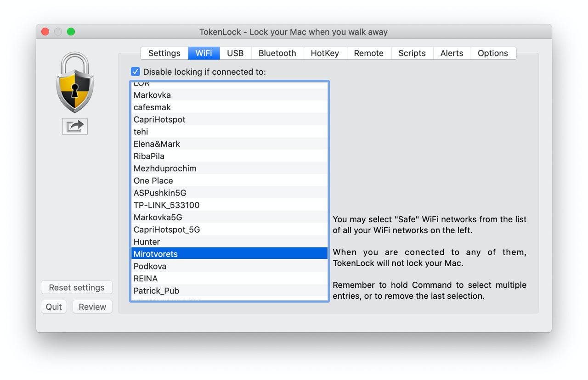Screen dimensions: 588x380
Task: Go to the Bluetooth tab
Action: [277, 53]
